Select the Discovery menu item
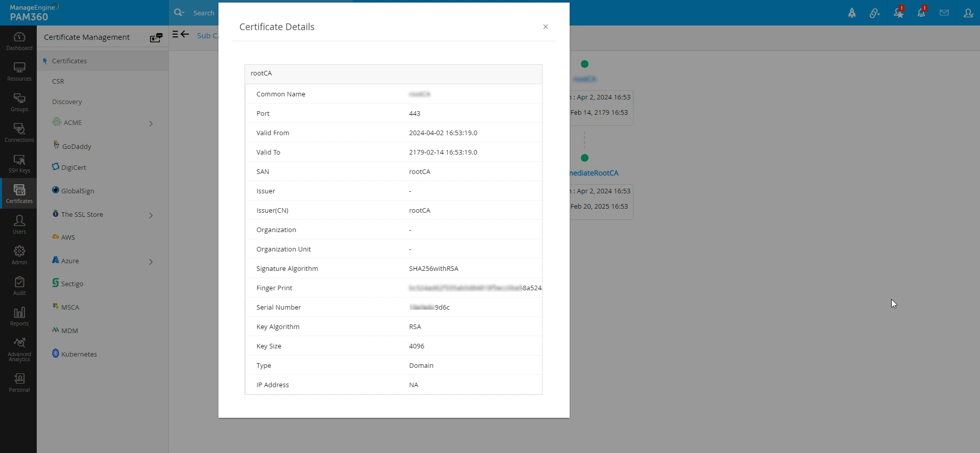Image resolution: width=980 pixels, height=453 pixels. click(x=67, y=102)
